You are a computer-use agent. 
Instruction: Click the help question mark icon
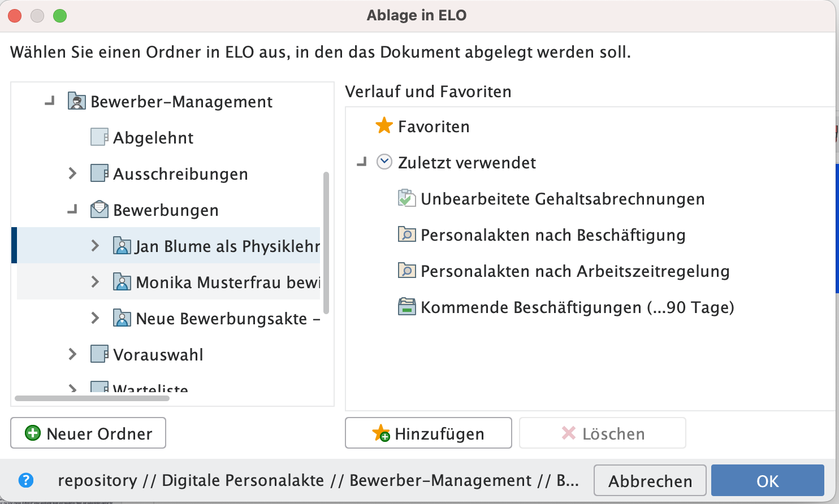[x=25, y=480]
